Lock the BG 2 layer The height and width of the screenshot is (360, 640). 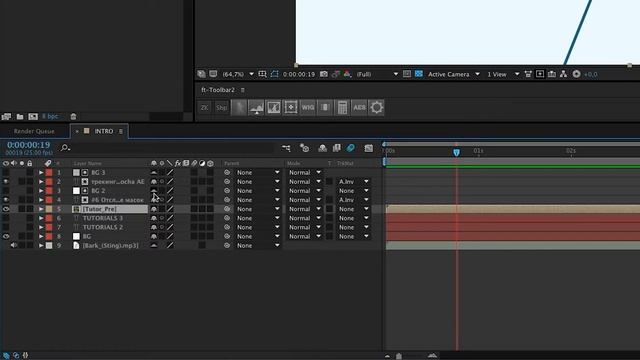[x=30, y=191]
